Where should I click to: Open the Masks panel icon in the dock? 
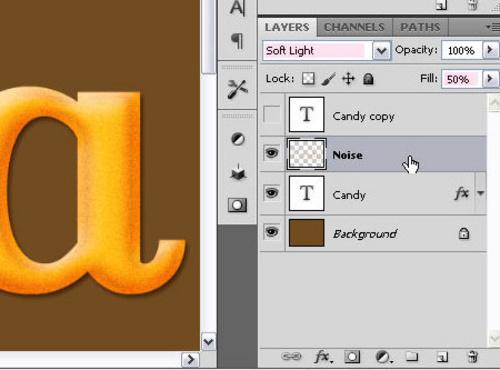237,205
